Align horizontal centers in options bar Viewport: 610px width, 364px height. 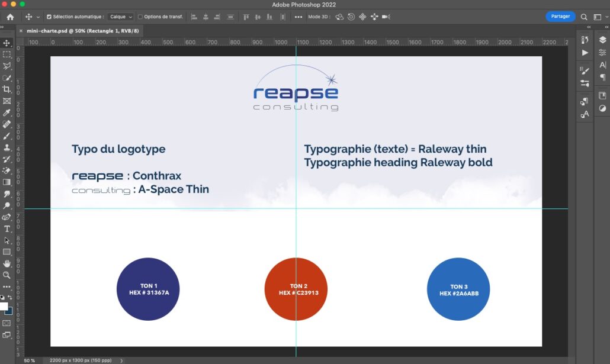[x=206, y=17]
